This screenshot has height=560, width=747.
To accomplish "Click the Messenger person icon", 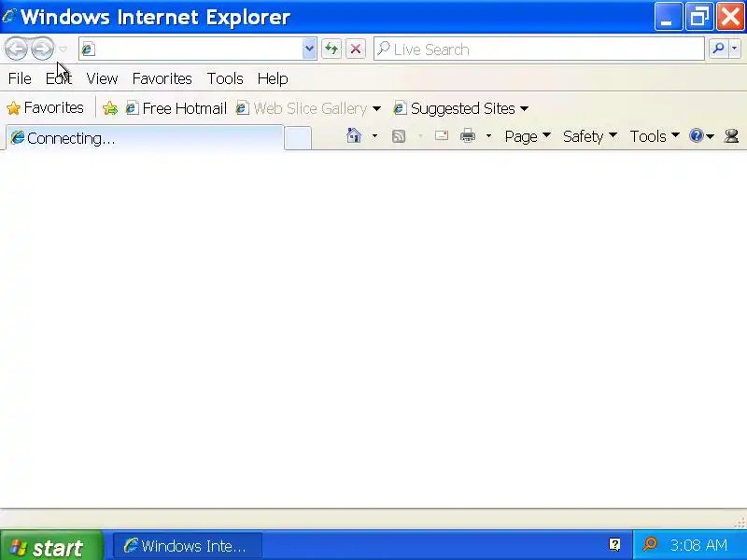I will 731,136.
